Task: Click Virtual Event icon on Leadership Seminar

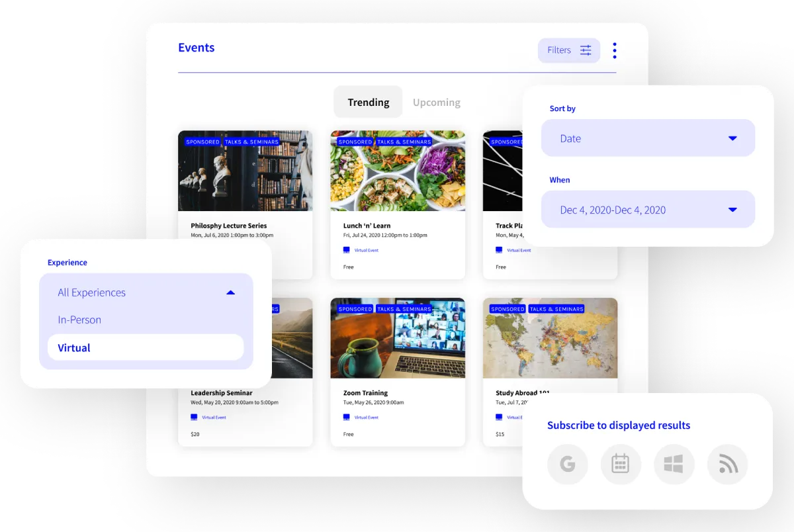Action: (x=194, y=418)
